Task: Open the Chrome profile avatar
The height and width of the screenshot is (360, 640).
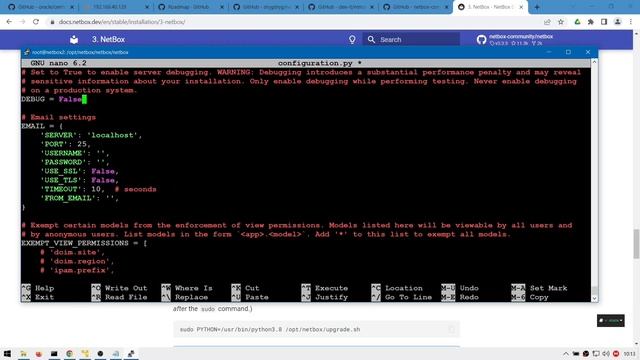Action: (x=618, y=22)
